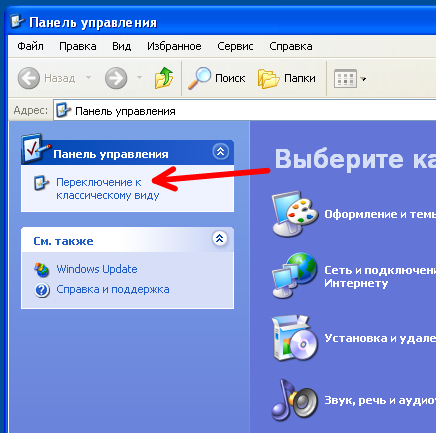Click the Forward green arrow button

click(x=116, y=78)
